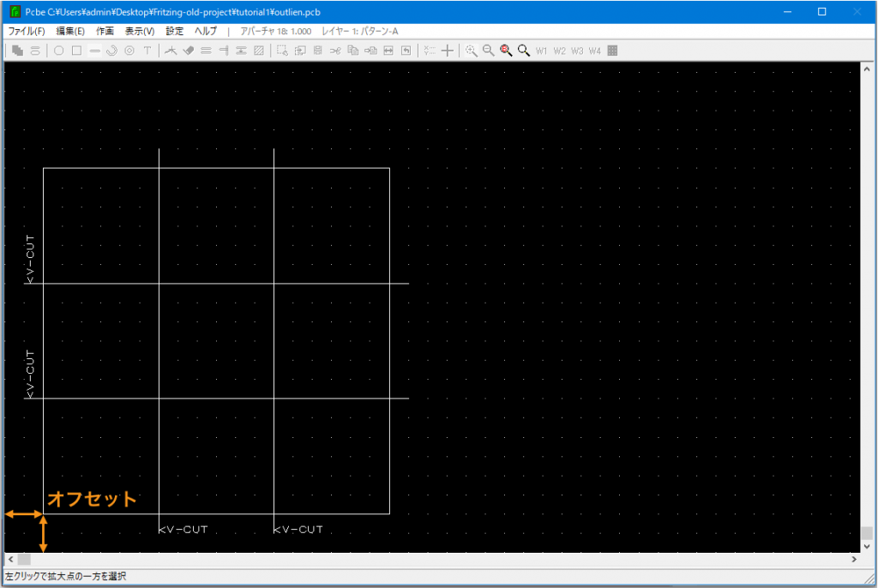Click the アパーチャ 18: 1.000 indicator
This screenshot has width=878, height=588.
click(x=276, y=32)
